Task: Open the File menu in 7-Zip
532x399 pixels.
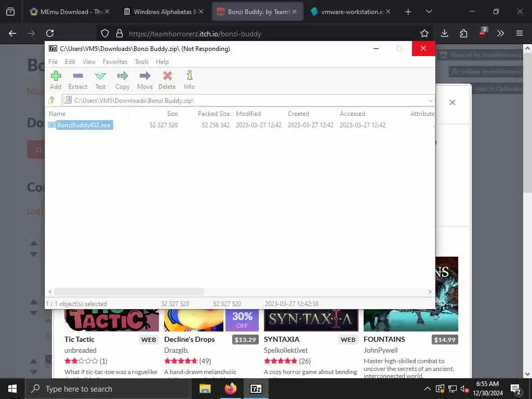Action: [53, 62]
